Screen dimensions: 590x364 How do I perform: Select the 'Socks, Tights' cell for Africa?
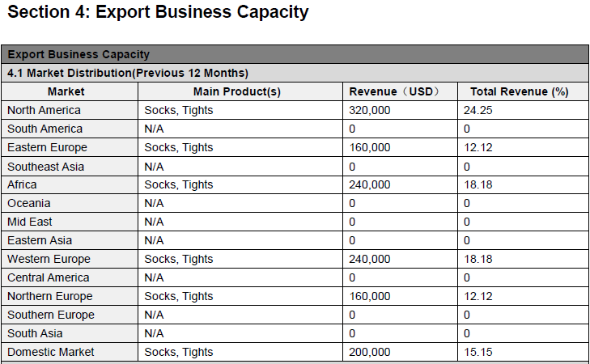[x=178, y=184]
